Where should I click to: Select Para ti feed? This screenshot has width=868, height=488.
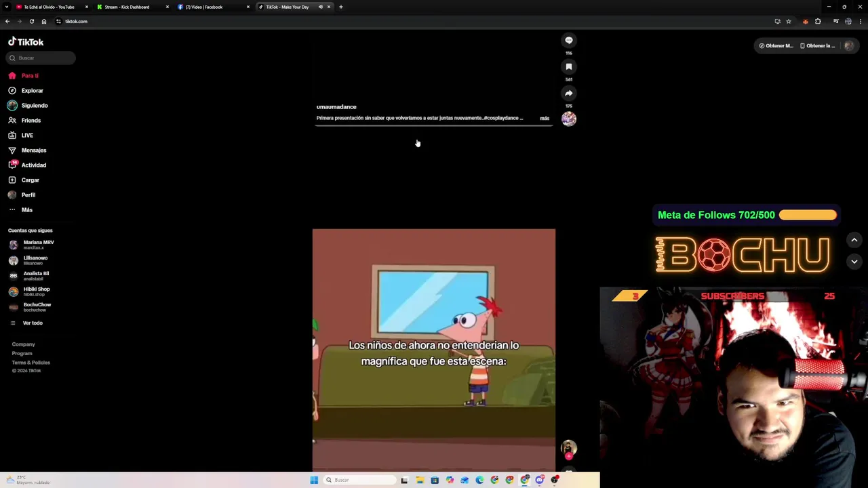tap(30, 75)
